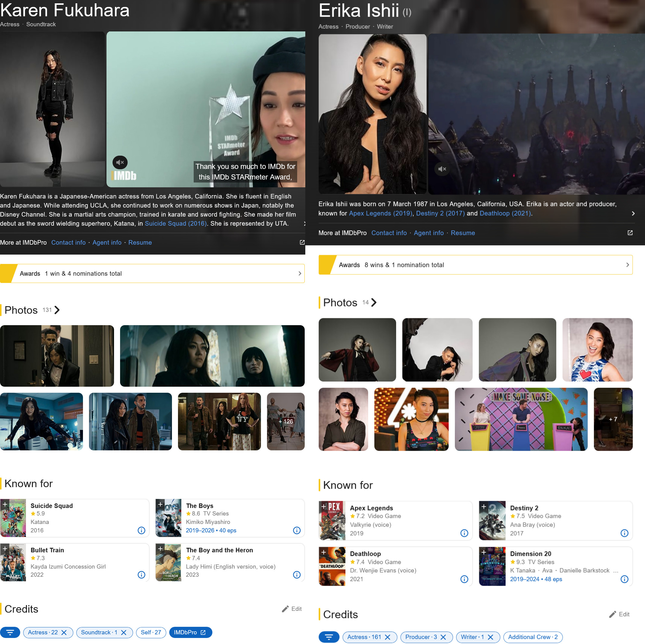
Task: Open Karen Fukuhara credits filter icon
Action: pyautogui.click(x=10, y=632)
